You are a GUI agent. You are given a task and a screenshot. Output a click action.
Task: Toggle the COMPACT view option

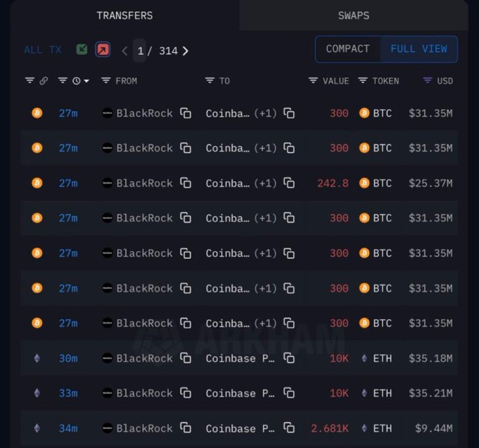click(347, 49)
